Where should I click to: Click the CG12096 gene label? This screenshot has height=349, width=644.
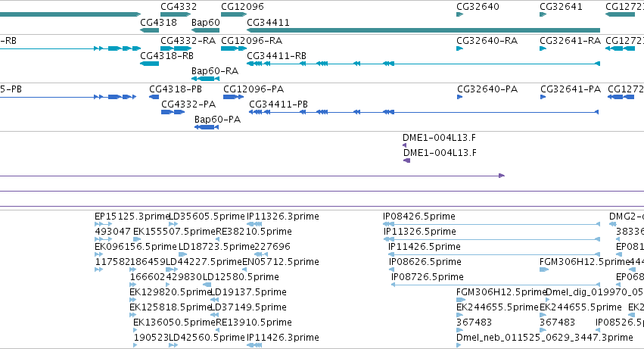(x=242, y=7)
